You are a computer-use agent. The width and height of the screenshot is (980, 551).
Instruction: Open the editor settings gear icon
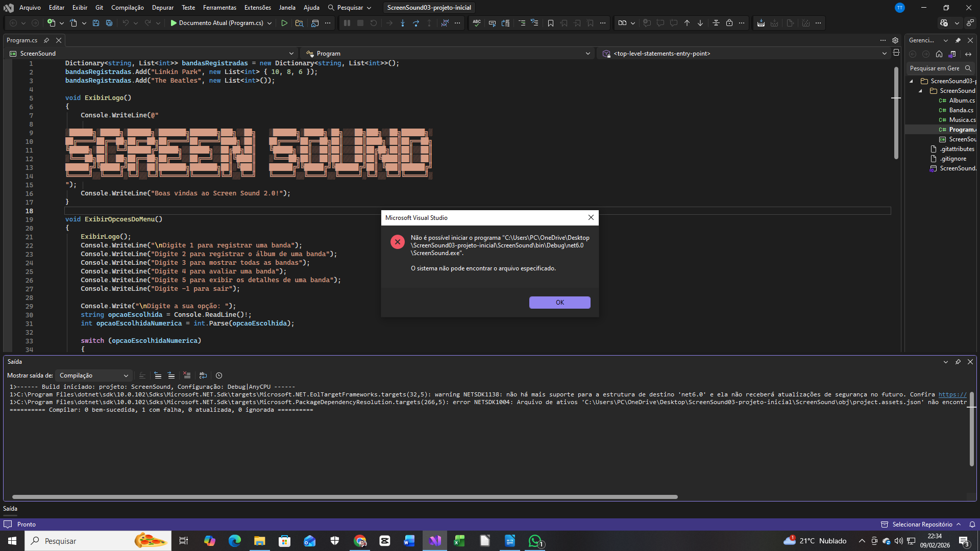[895, 40]
